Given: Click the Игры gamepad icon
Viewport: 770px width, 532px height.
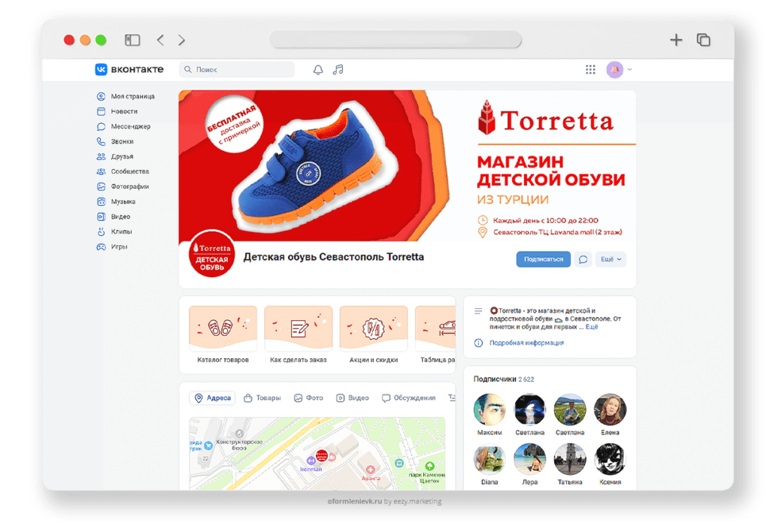Looking at the screenshot, I should pos(102,247).
